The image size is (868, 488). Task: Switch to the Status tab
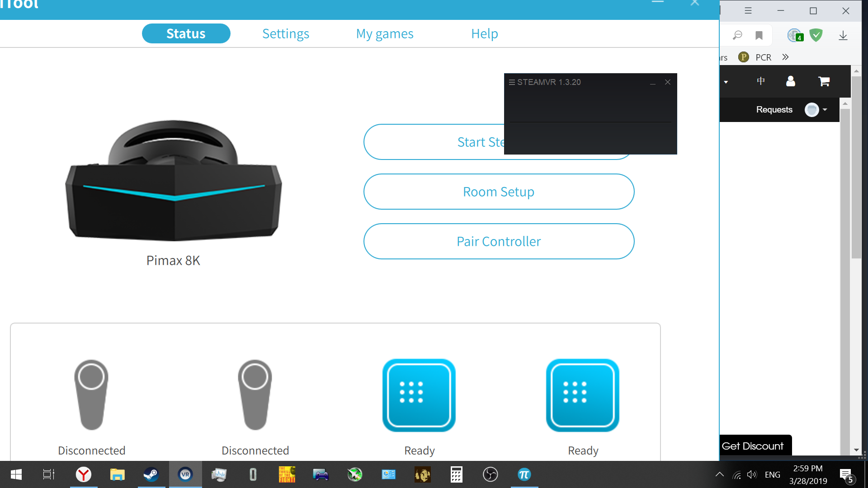click(186, 33)
